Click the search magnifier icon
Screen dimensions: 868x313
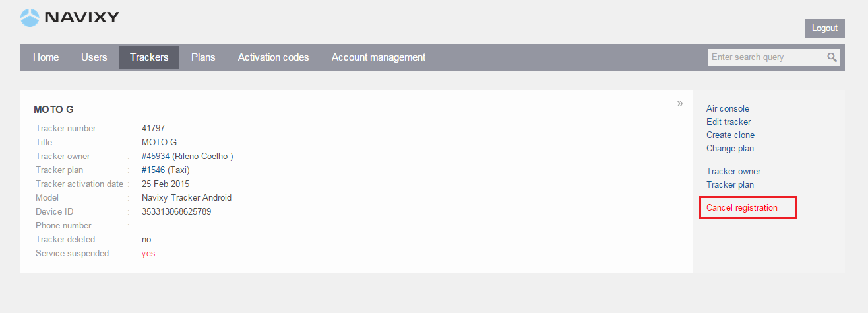click(832, 57)
